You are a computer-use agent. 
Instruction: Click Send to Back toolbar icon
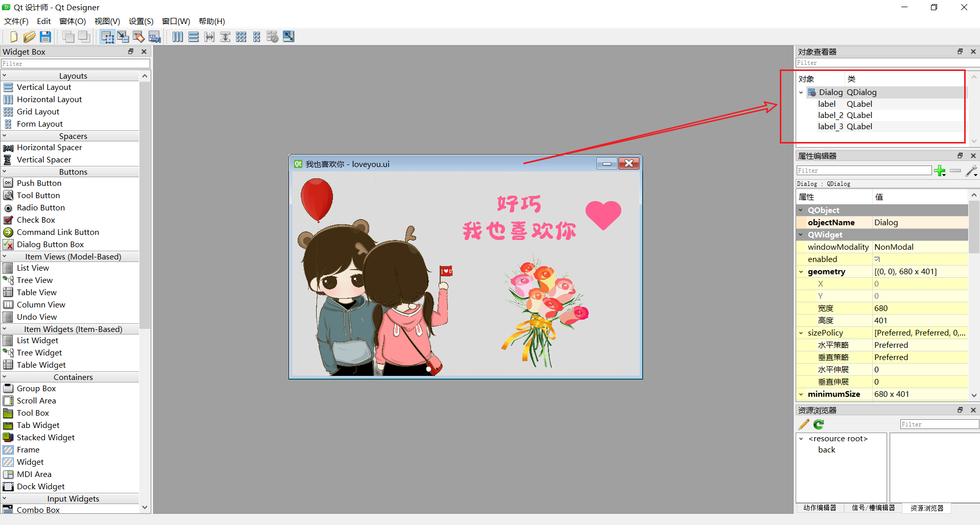point(84,37)
